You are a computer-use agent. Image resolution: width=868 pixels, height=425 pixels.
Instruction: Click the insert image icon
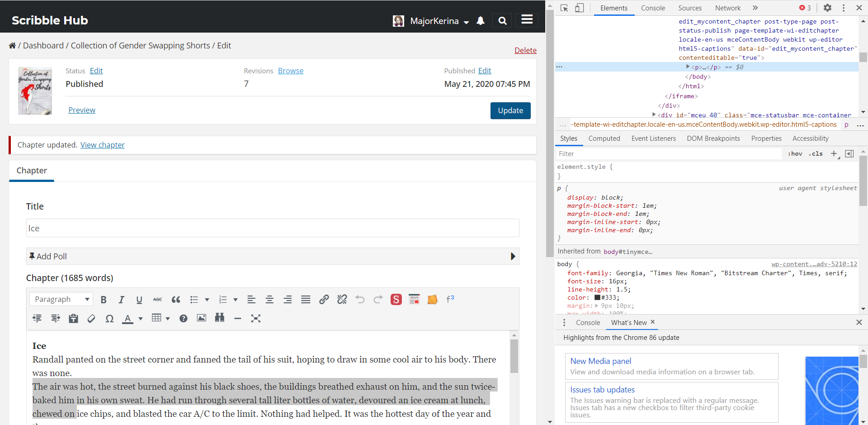202,318
